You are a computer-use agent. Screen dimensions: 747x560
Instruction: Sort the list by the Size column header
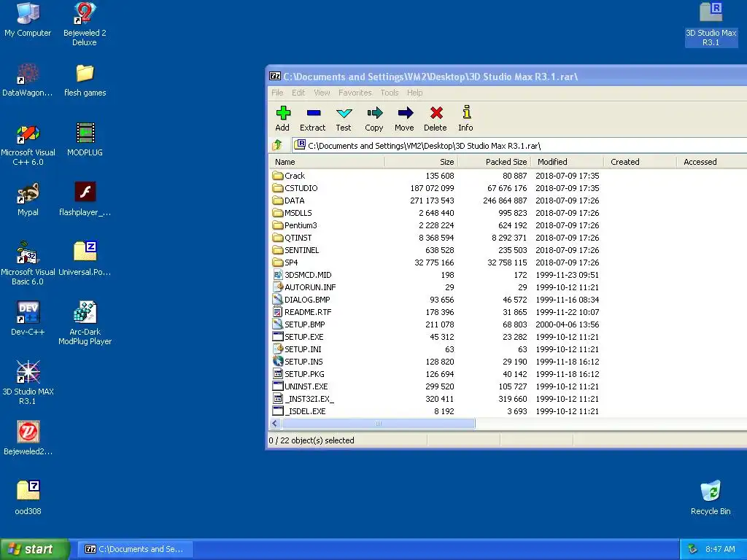pyautogui.click(x=421, y=162)
